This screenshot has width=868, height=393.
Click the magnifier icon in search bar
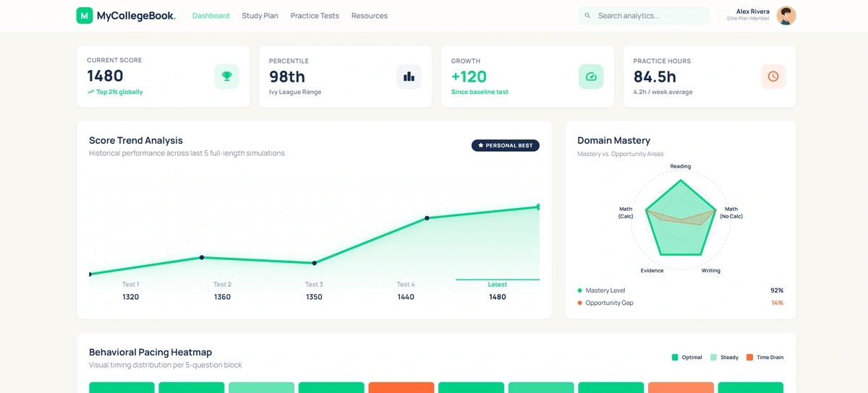(x=587, y=16)
